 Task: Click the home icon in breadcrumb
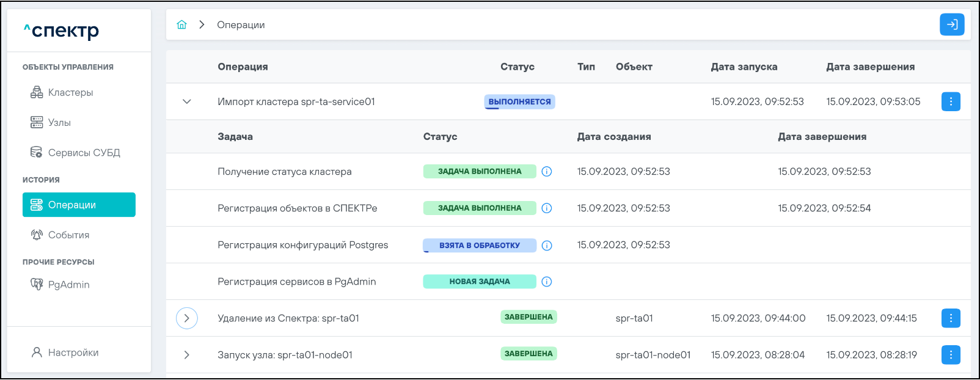click(181, 25)
